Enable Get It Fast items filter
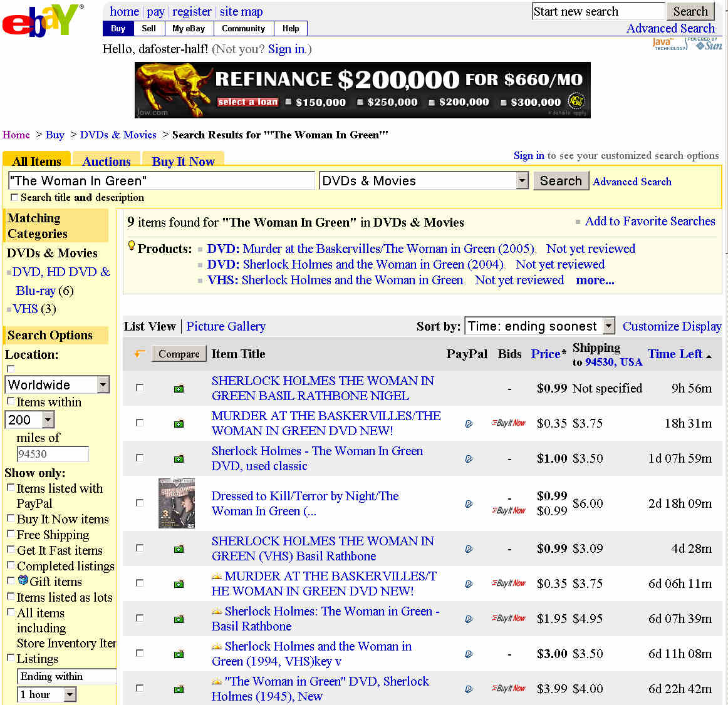Screen dimensions: 728x705 [x=10, y=550]
